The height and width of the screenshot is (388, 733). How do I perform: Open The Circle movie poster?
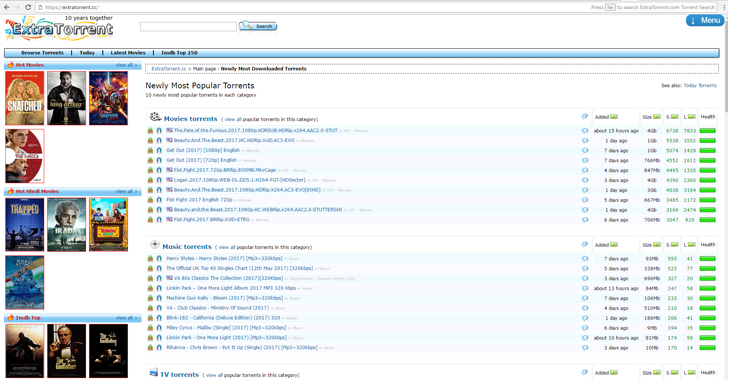pos(25,156)
